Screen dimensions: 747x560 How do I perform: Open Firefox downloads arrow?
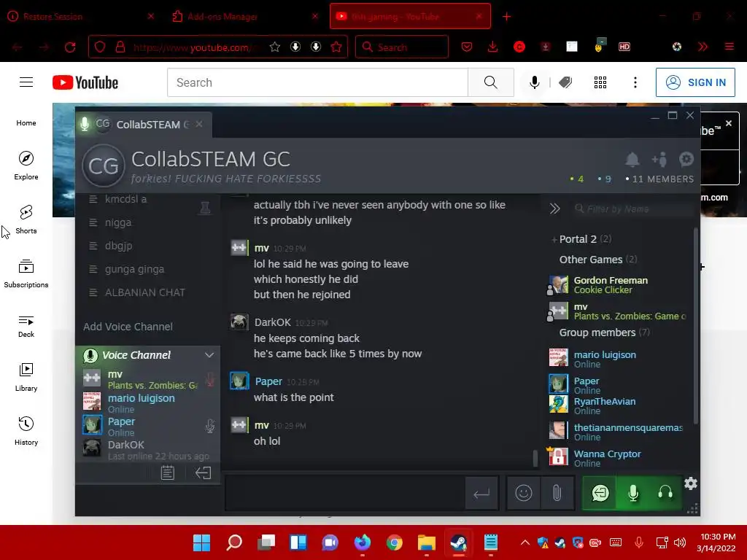coord(492,47)
